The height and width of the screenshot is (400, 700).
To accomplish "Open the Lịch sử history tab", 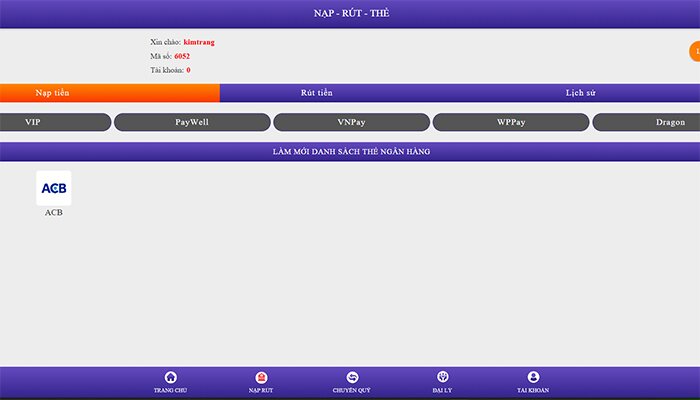I will pyautogui.click(x=580, y=93).
